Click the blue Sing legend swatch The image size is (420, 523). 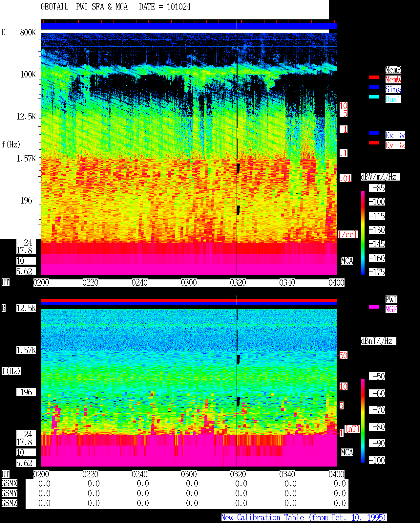click(374, 87)
